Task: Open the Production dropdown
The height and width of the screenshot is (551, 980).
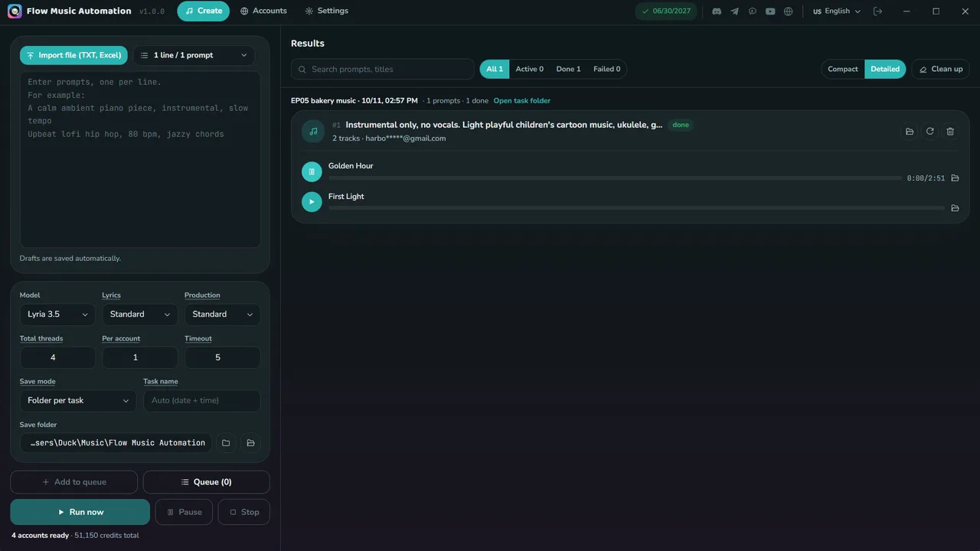Action: (x=222, y=315)
